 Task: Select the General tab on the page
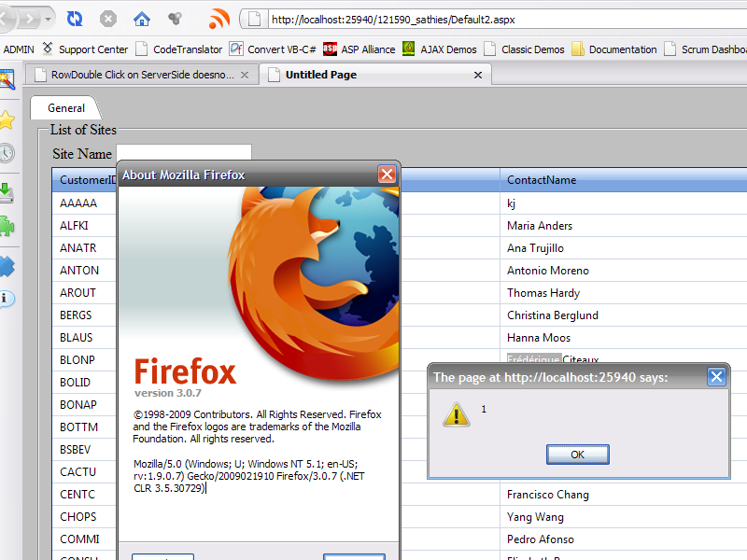[65, 108]
